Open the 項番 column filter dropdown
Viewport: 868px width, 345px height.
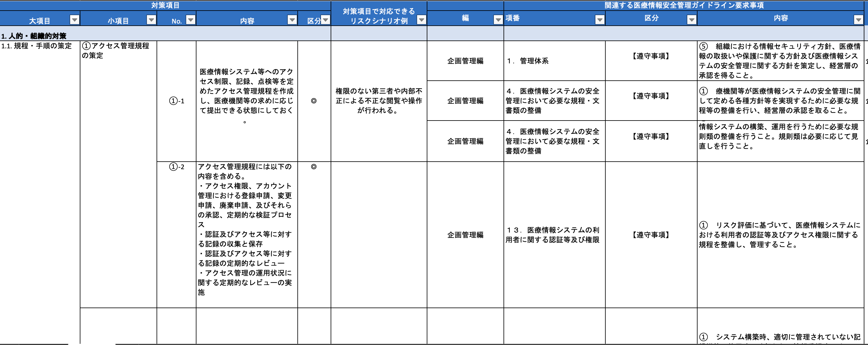click(600, 20)
